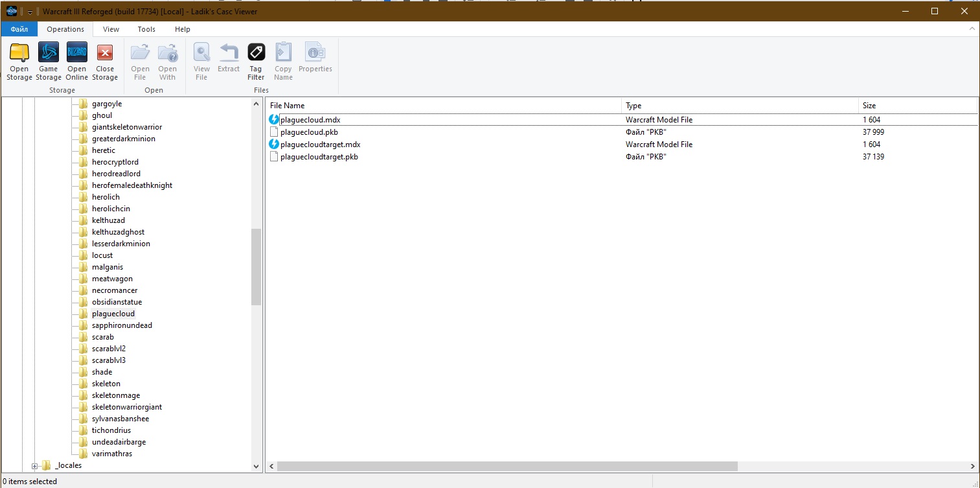
Task: Select the herofemaledeathknight folder
Action: [132, 185]
